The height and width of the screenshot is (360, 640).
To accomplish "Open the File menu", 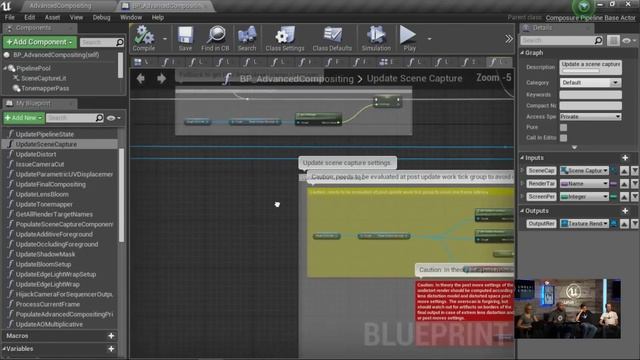I will coord(9,18).
